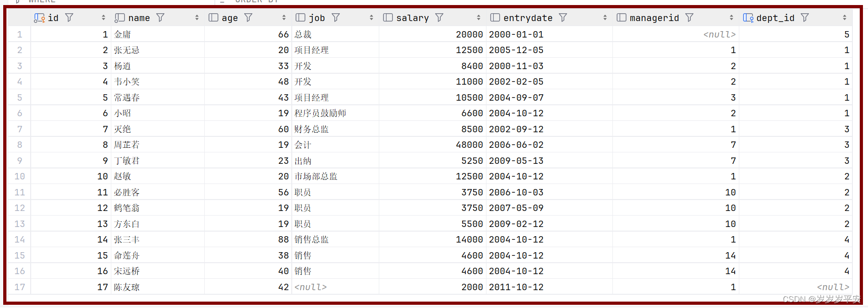Click the null job cell for 陈友琼
Screen dimensions: 868x308
pyautogui.click(x=311, y=287)
